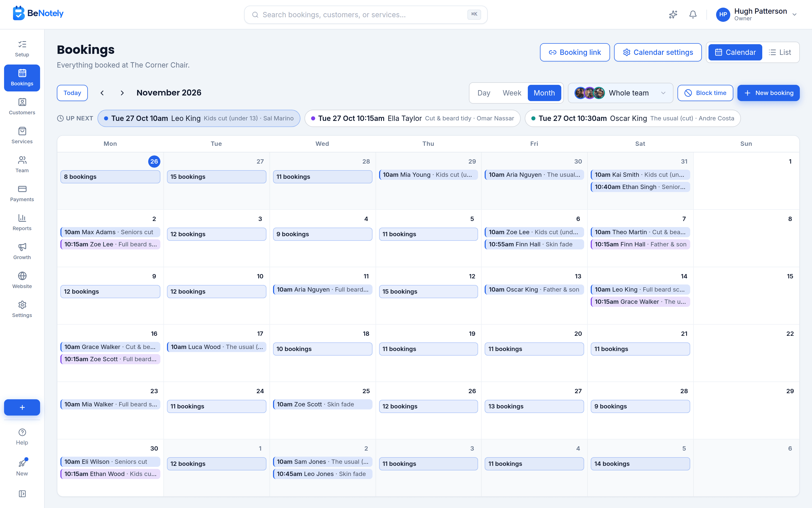Image resolution: width=812 pixels, height=508 pixels.
Task: Select the Month view
Action: 544,93
